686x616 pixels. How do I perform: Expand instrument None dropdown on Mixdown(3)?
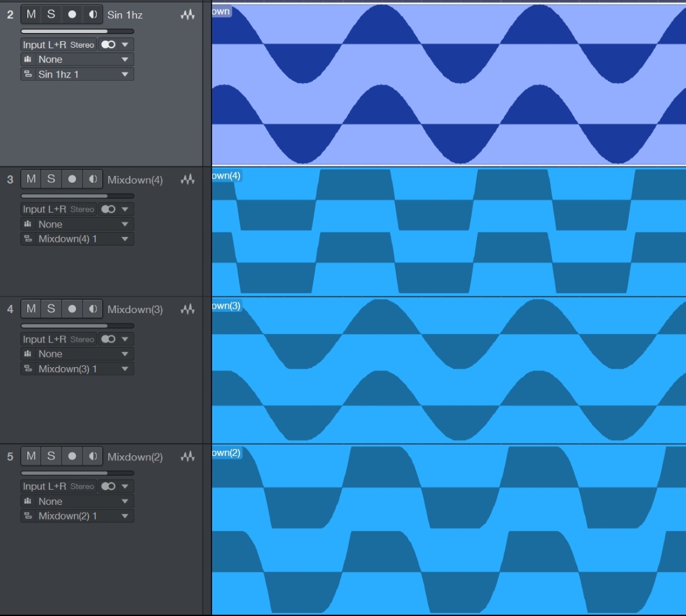point(125,354)
